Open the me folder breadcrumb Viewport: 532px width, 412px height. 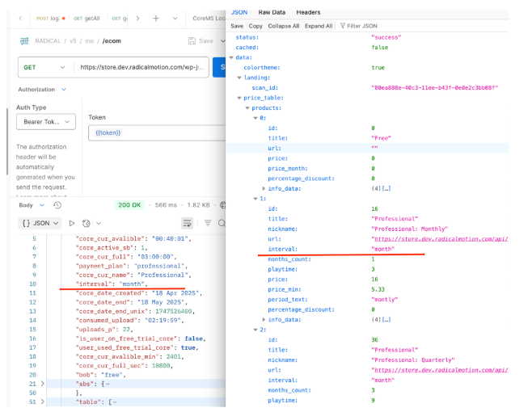[90, 41]
